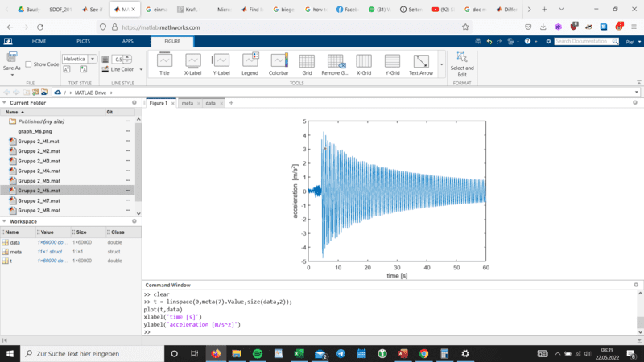This screenshot has width=644, height=362.
Task: Open the data variable tab
Action: tap(210, 103)
